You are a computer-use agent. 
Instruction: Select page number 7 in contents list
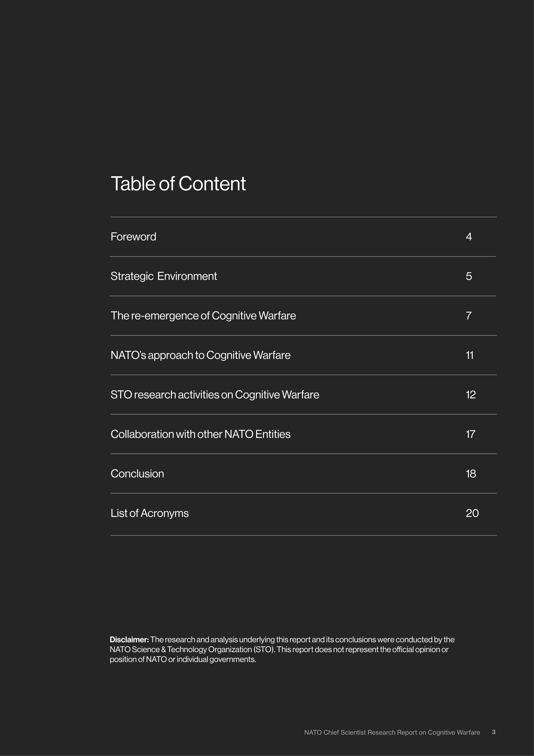click(469, 316)
